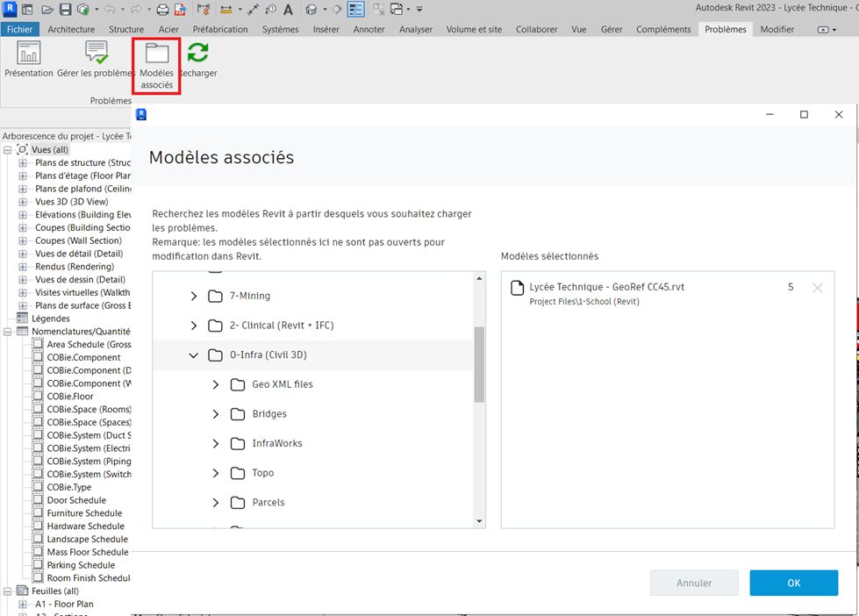This screenshot has height=616, width=859.
Task: Click the Présentation ribbon icon
Action: (28, 59)
